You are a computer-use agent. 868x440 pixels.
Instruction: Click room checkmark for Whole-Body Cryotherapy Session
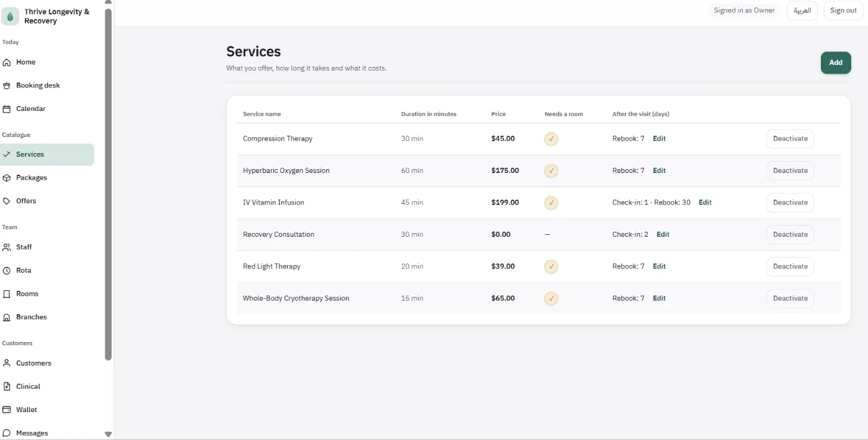point(551,299)
